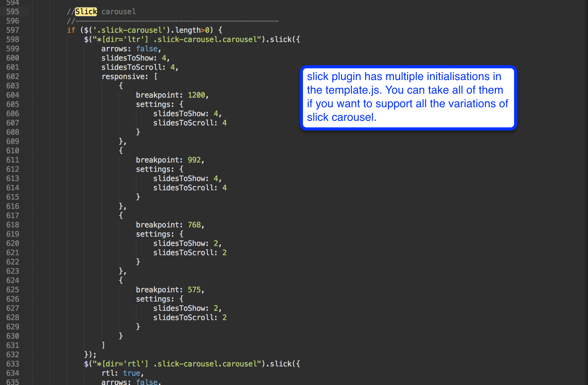Click the closing square bracket on line 631

[103, 345]
